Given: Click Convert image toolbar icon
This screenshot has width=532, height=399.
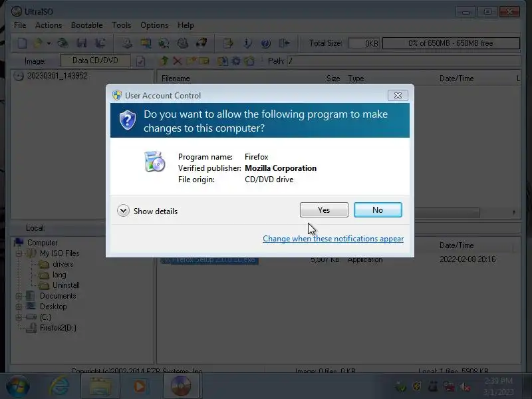Looking at the screenshot, I should [146, 43].
